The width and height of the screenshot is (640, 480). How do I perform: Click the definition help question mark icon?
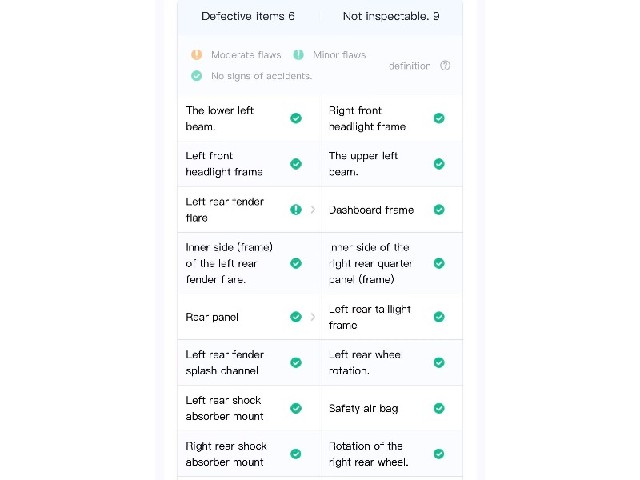tap(445, 66)
